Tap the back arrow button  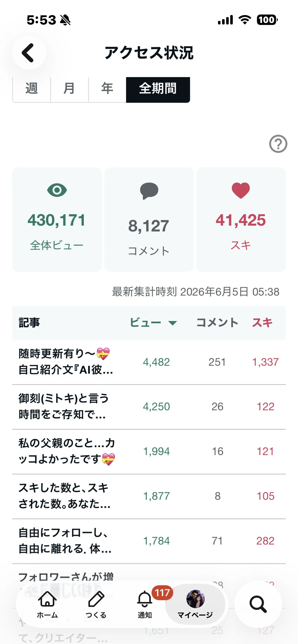29,53
